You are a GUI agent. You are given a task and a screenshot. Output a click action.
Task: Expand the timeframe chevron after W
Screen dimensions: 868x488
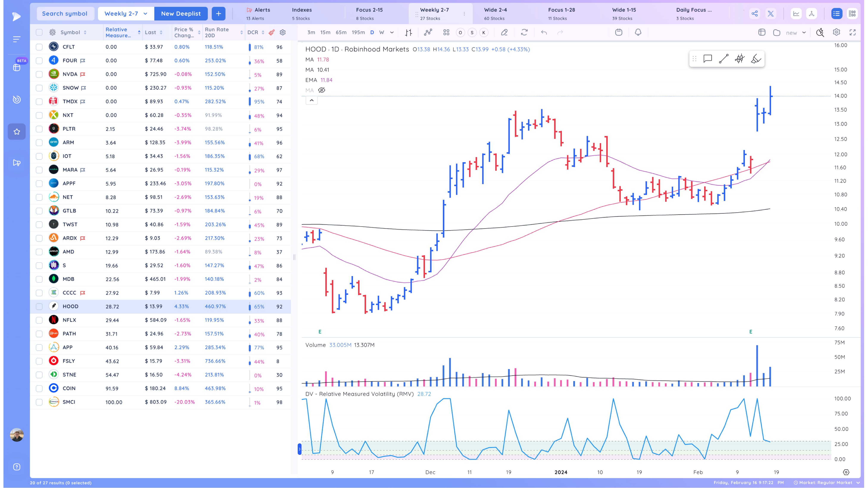click(392, 32)
